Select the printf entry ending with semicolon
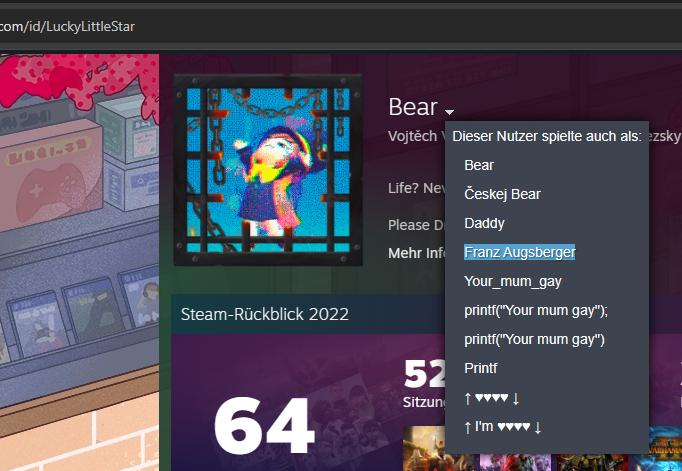This screenshot has height=471, width=682. pyautogui.click(x=536, y=310)
